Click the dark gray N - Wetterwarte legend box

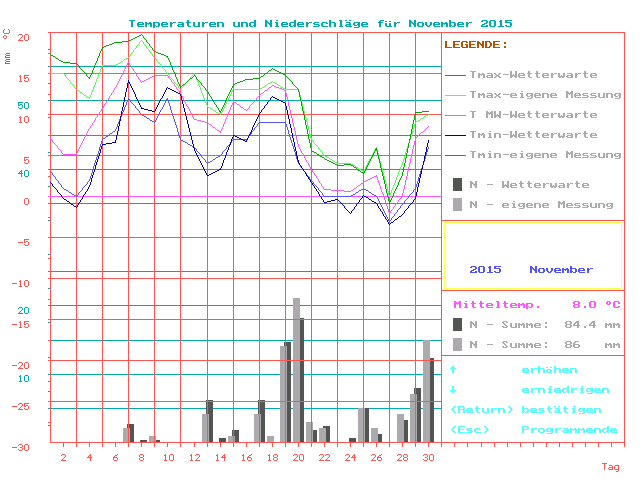tap(458, 185)
